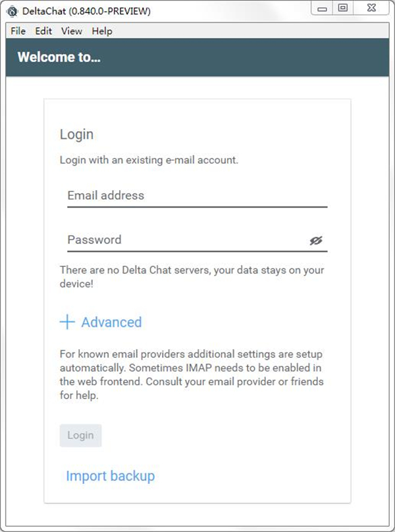This screenshot has height=532, width=395.
Task: Open the Help menu
Action: pos(102,31)
